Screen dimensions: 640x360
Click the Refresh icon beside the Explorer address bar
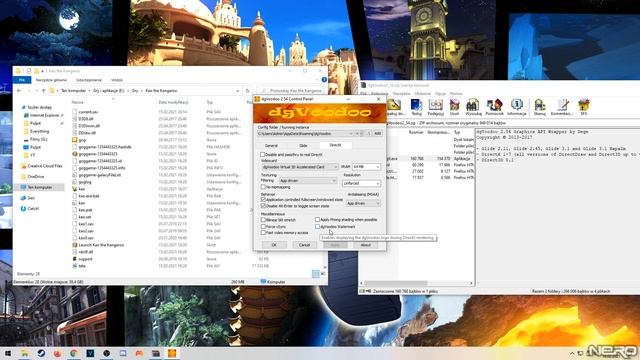click(247, 91)
